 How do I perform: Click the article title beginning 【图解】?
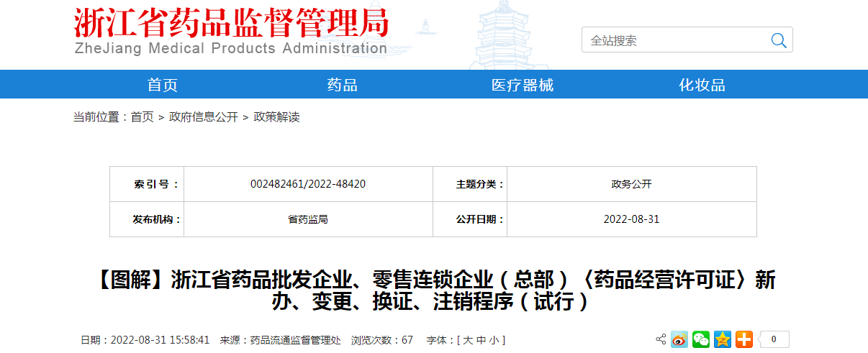434,290
